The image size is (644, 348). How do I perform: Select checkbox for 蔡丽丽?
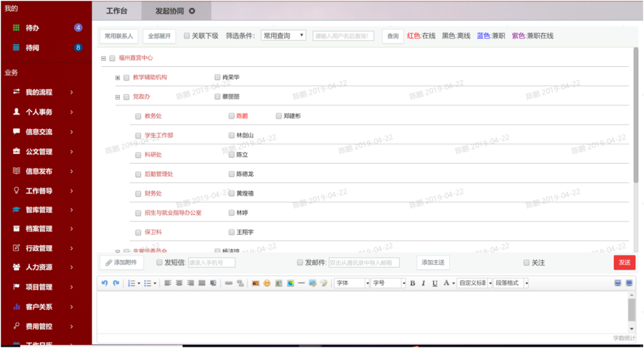[217, 97]
